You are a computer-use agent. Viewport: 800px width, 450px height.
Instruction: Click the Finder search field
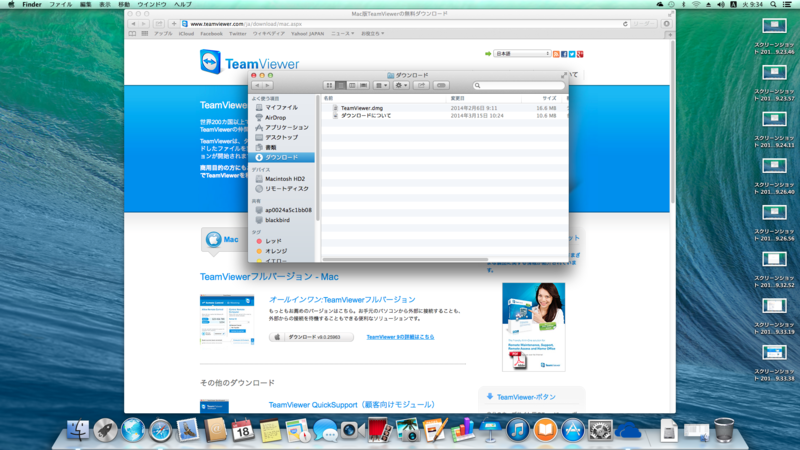pyautogui.click(x=518, y=86)
